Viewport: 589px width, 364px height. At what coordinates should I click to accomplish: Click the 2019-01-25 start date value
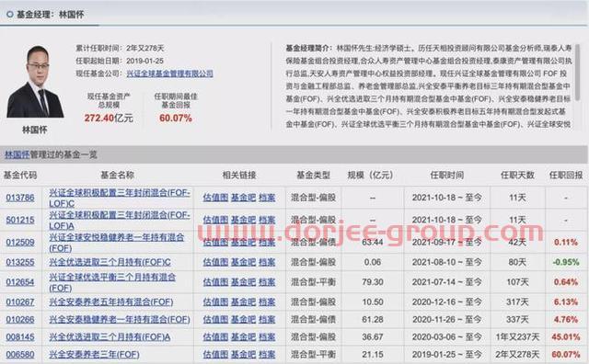[x=144, y=61]
